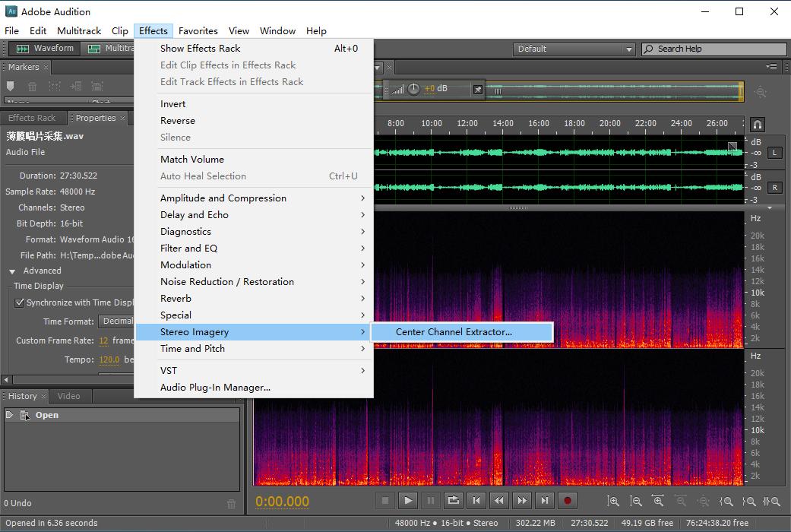Image resolution: width=791 pixels, height=532 pixels.
Task: Toggle the right channel R button
Action: [x=774, y=188]
